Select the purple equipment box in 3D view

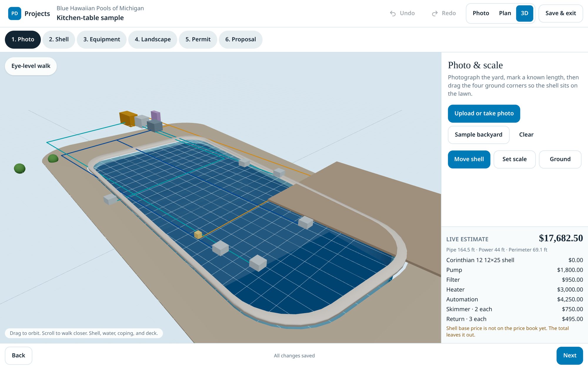(156, 115)
